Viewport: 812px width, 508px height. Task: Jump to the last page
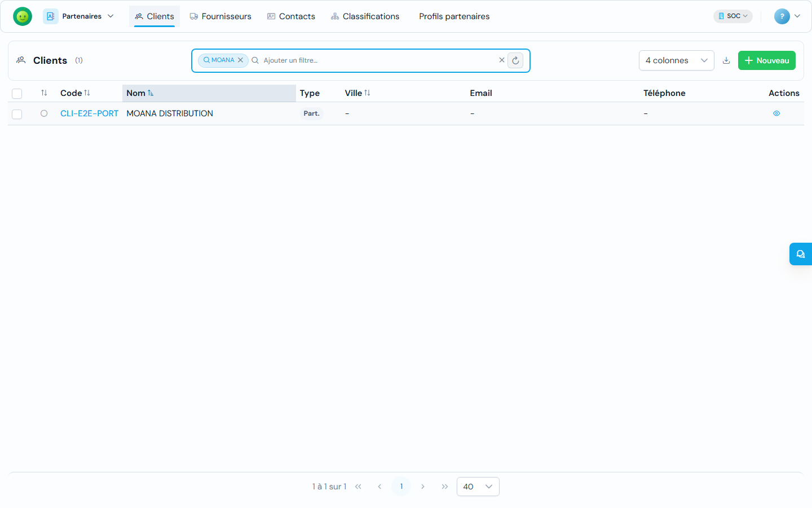[x=445, y=487]
